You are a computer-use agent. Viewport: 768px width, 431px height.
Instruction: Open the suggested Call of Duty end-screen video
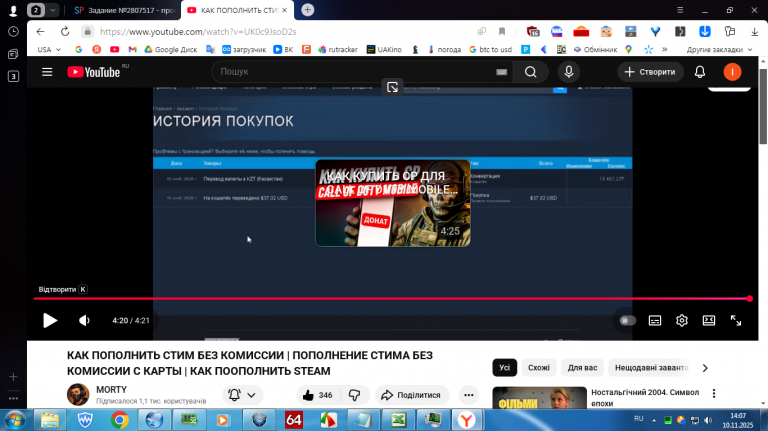click(393, 203)
